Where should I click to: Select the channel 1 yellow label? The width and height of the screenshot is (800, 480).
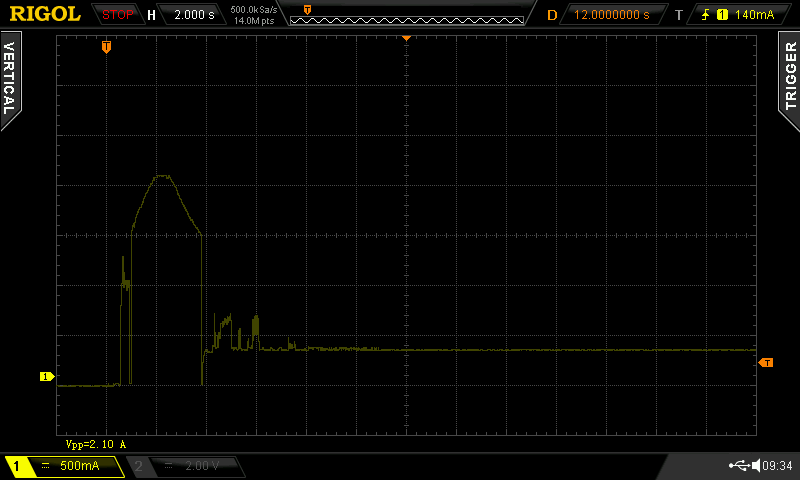pyautogui.click(x=16, y=466)
